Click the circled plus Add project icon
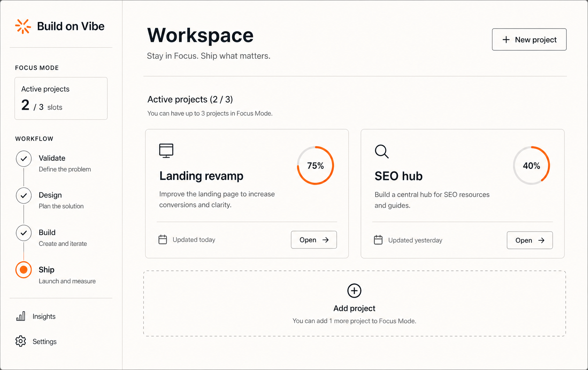 [x=354, y=291]
